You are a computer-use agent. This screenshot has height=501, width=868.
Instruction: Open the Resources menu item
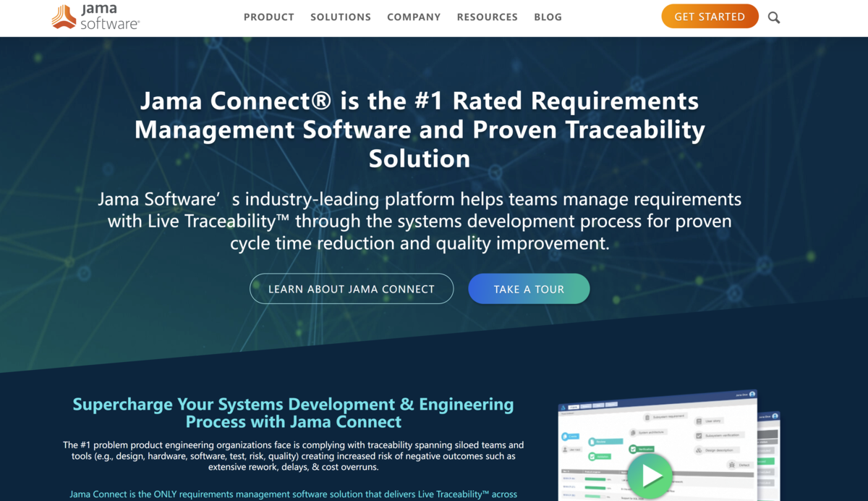coord(487,17)
